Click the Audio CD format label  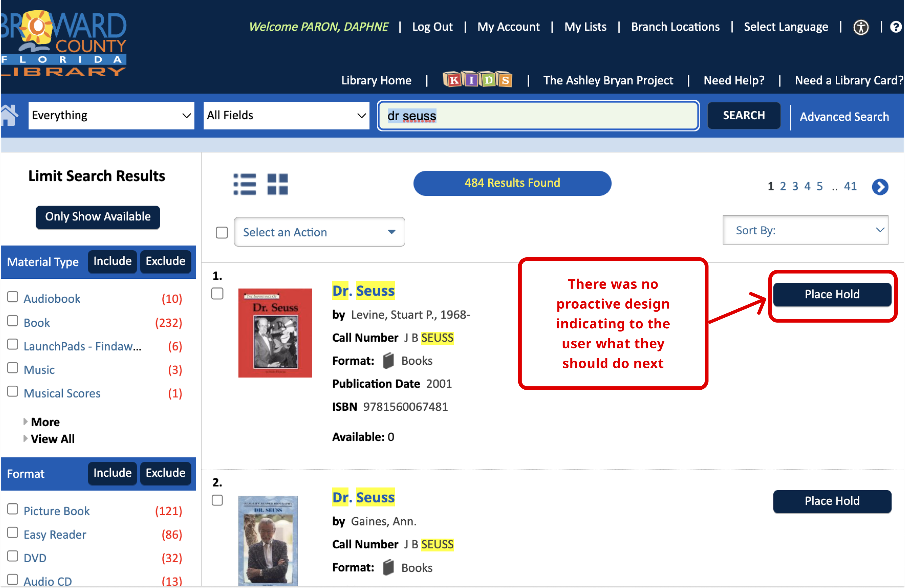(48, 581)
